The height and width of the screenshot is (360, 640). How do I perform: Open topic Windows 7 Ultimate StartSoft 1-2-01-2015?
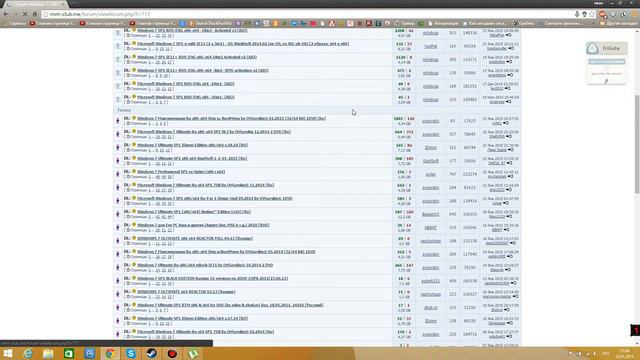[192, 158]
